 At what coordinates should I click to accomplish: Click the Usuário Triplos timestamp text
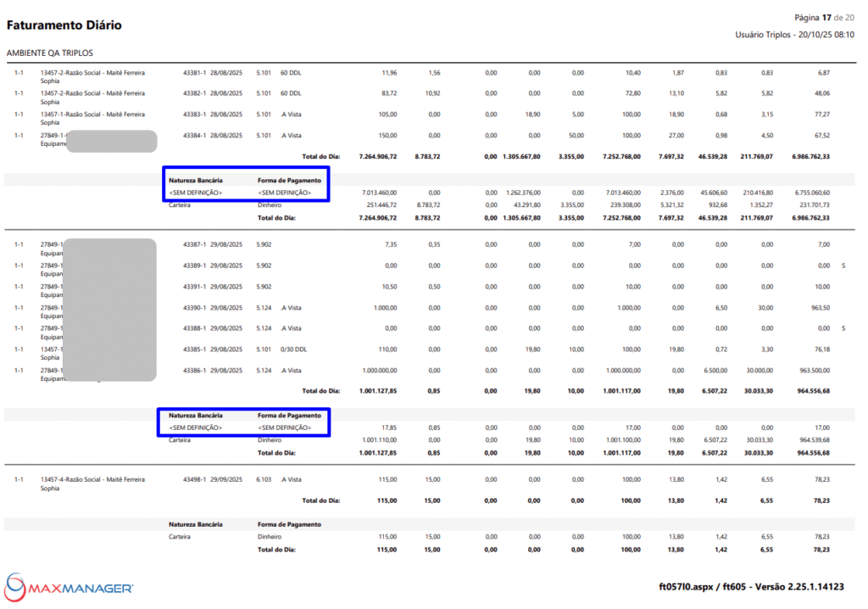(794, 35)
